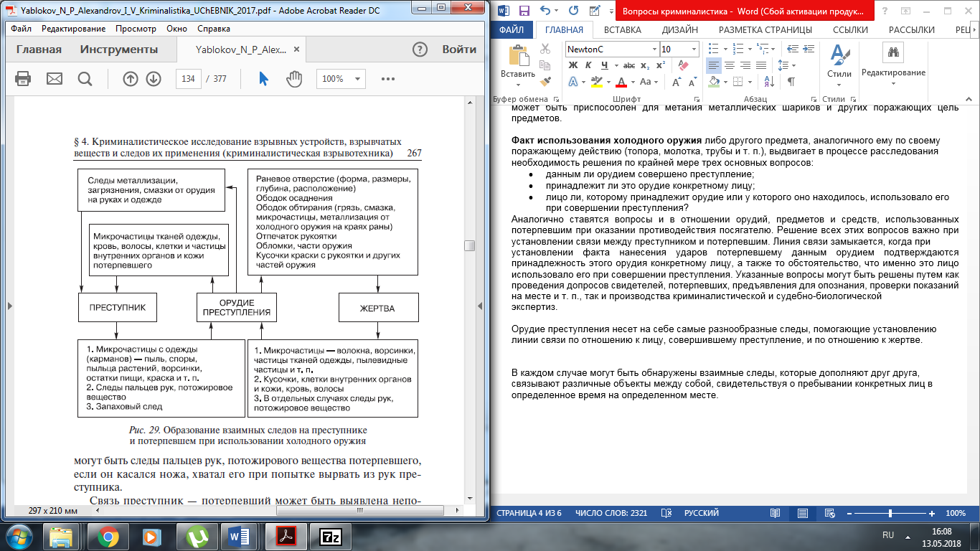Open the NewtonC font name dropdown
Image resolution: width=980 pixels, height=551 pixels.
[654, 50]
